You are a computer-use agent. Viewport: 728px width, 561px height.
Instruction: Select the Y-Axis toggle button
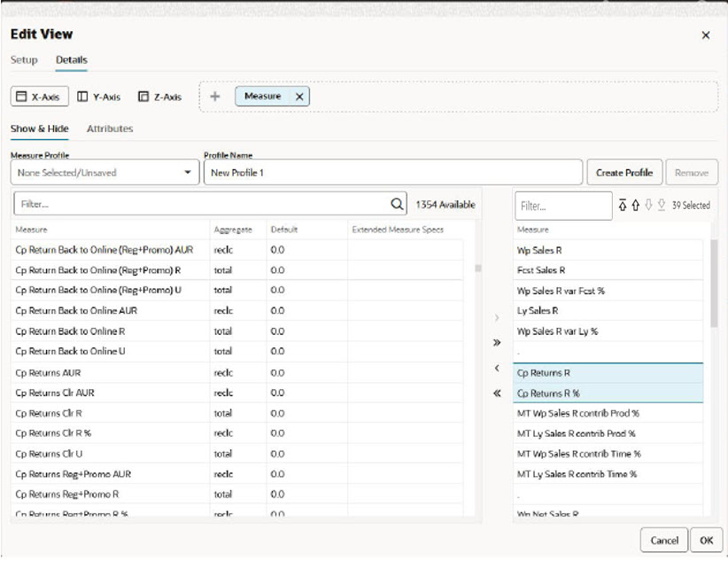(99, 97)
